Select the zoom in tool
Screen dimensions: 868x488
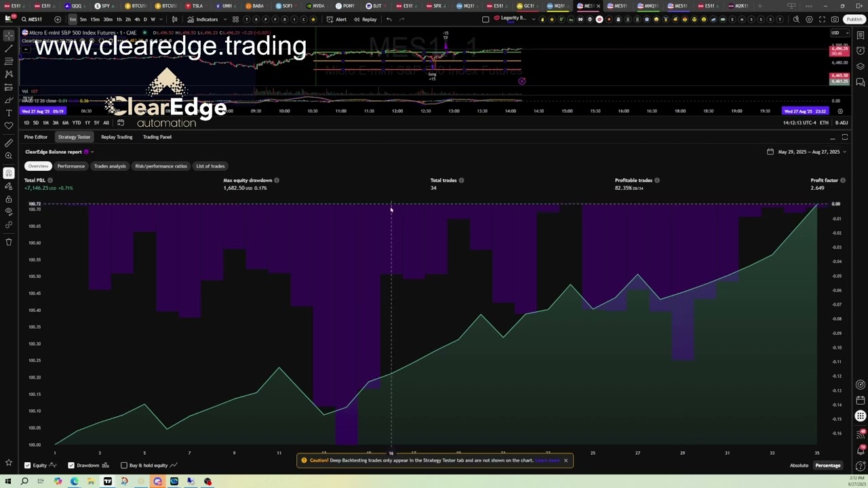click(9, 156)
